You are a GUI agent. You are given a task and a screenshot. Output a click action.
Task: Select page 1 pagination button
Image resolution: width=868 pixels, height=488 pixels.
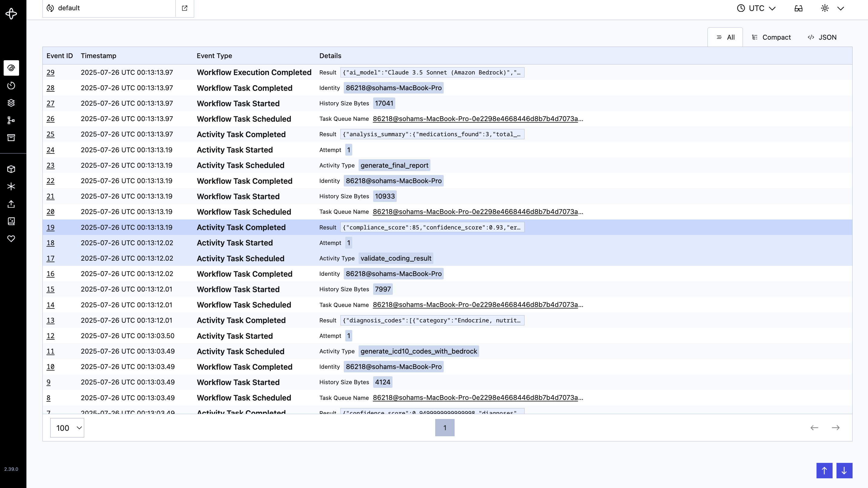pos(444,428)
